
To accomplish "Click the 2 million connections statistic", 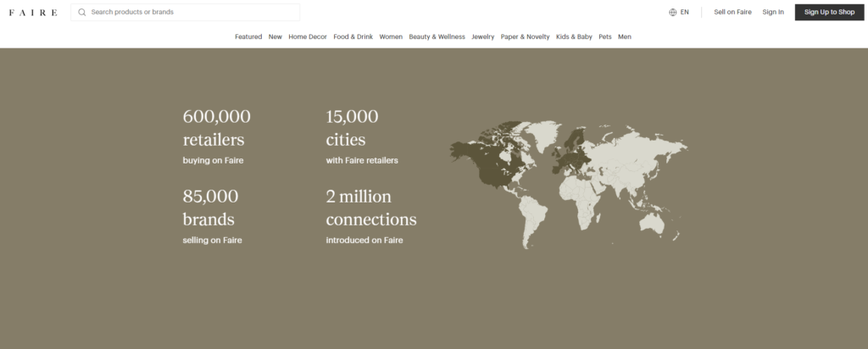I will coord(371,208).
